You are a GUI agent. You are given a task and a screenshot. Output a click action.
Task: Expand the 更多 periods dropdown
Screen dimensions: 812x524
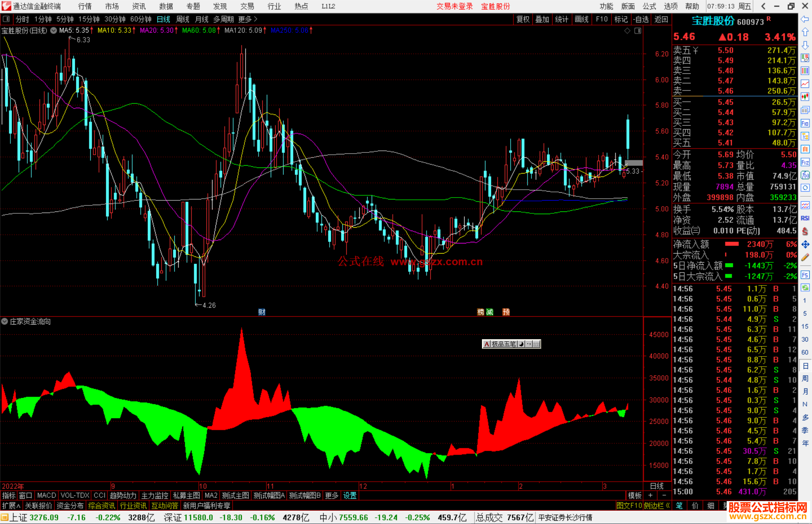tap(247, 19)
